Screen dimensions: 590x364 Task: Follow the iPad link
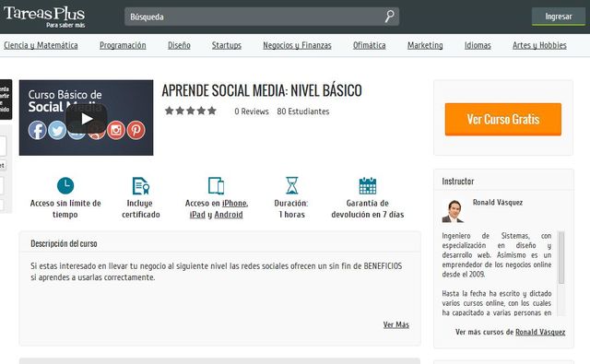click(x=197, y=215)
